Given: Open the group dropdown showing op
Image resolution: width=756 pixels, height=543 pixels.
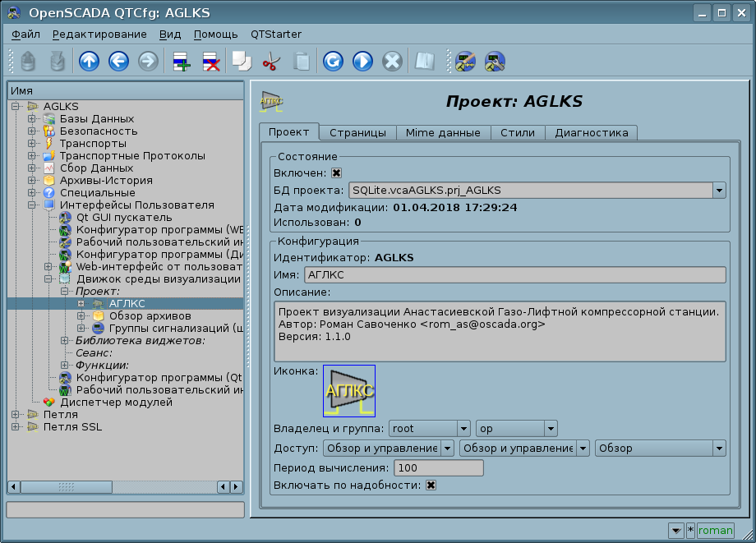Looking at the screenshot, I should pyautogui.click(x=516, y=428).
